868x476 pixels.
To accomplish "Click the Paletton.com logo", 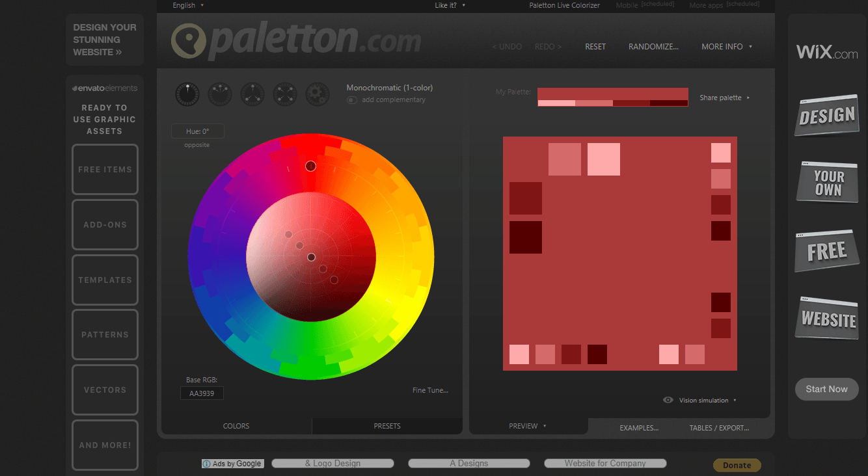I will pyautogui.click(x=296, y=41).
